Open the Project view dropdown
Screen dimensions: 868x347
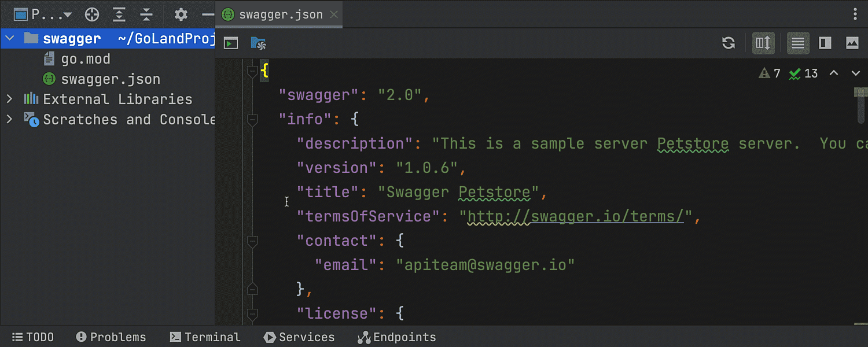[43, 14]
